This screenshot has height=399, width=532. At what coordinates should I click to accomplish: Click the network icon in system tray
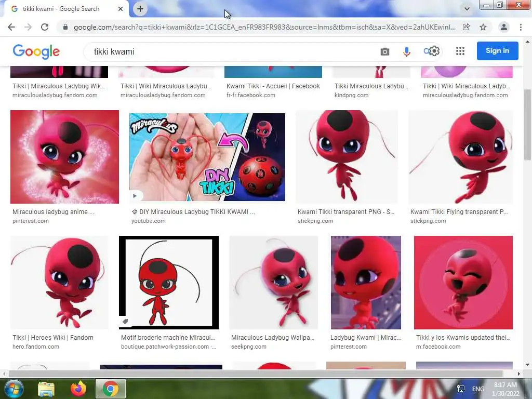461,389
